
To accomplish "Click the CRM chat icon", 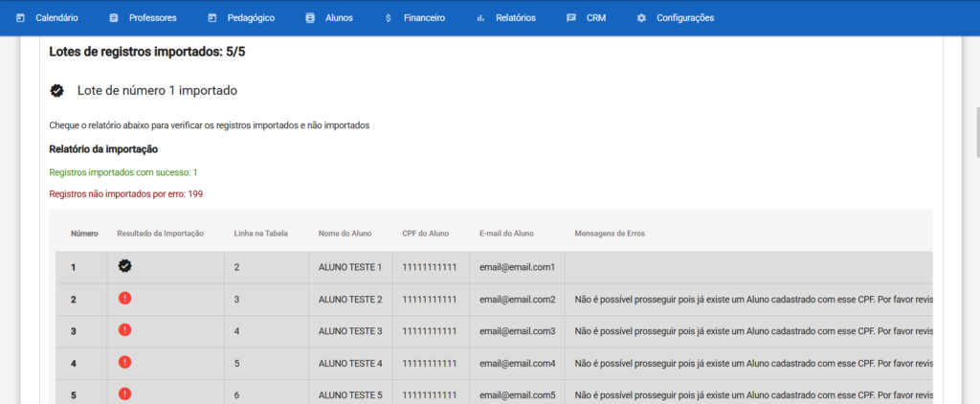I will [571, 18].
